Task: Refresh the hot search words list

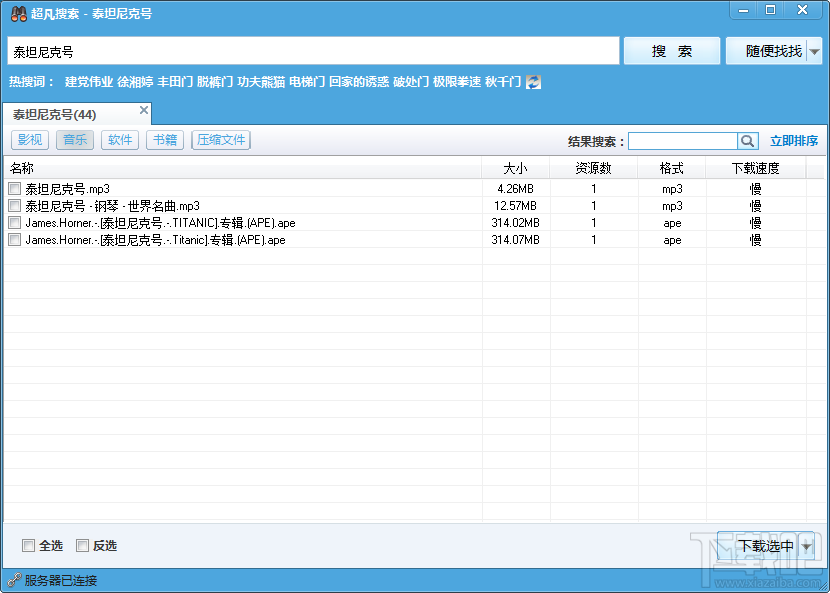Action: pyautogui.click(x=534, y=82)
